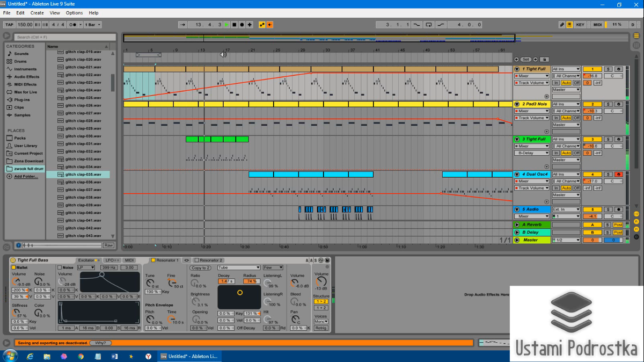Collapse track 3 Tight Full
Screen dimensions: 644x362
pyautogui.click(x=517, y=139)
